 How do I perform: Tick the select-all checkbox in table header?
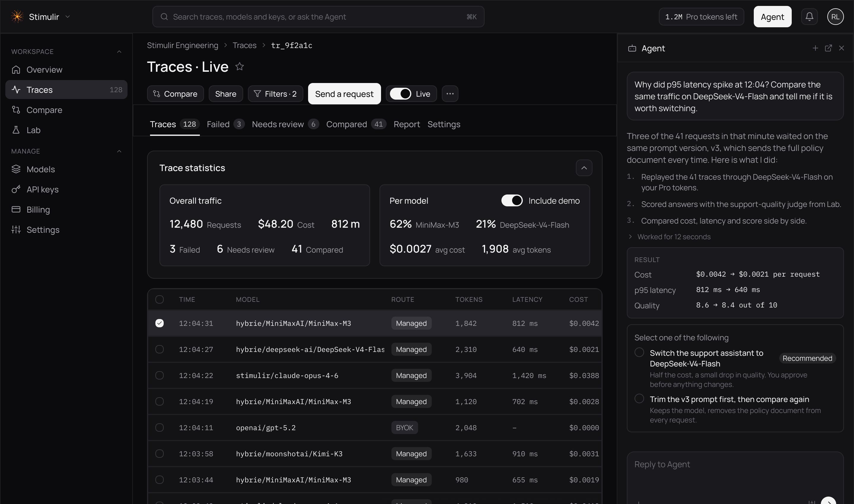point(159,299)
